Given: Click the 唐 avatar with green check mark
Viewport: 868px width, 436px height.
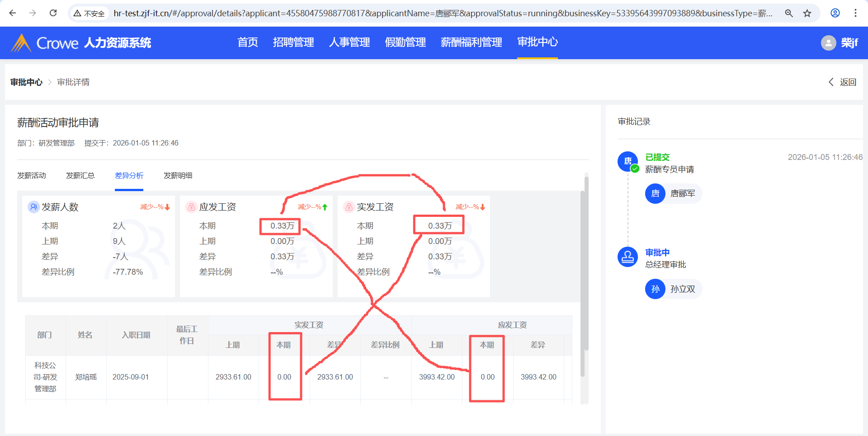Looking at the screenshot, I should (628, 161).
